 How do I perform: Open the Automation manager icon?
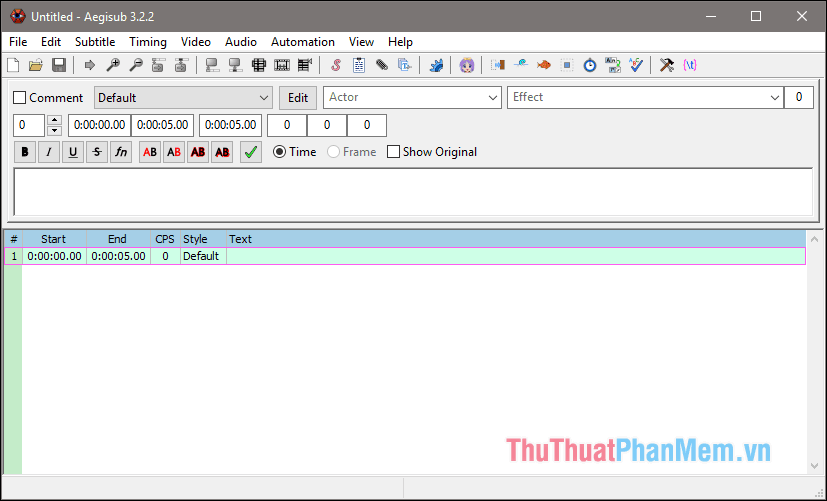point(436,65)
